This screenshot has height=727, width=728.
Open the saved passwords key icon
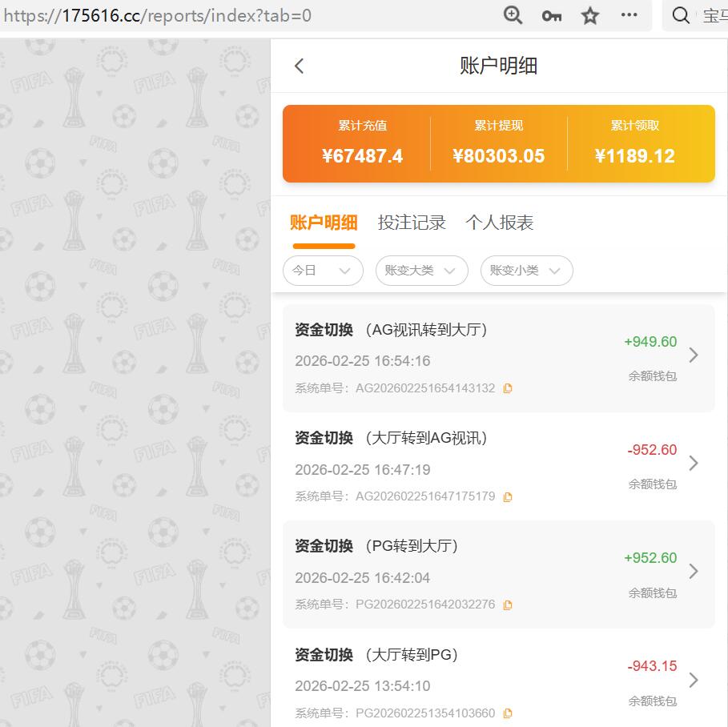tap(551, 15)
